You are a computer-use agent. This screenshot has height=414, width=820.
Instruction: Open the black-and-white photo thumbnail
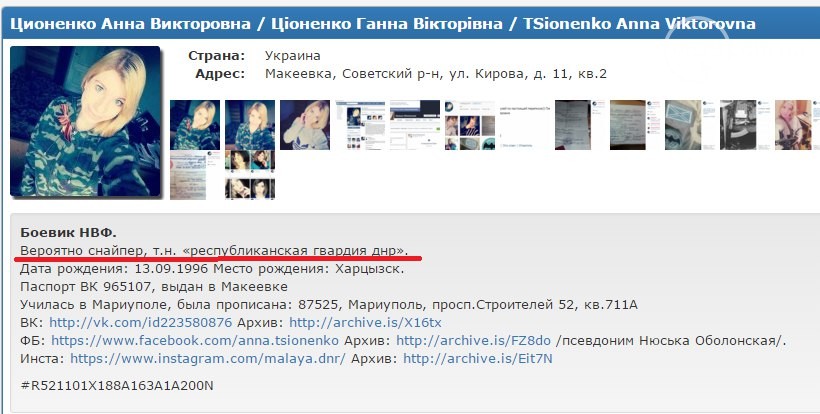[x=745, y=125]
